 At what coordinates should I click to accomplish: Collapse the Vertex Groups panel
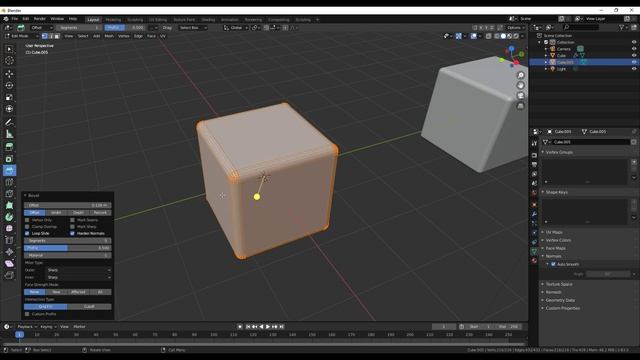coord(559,152)
